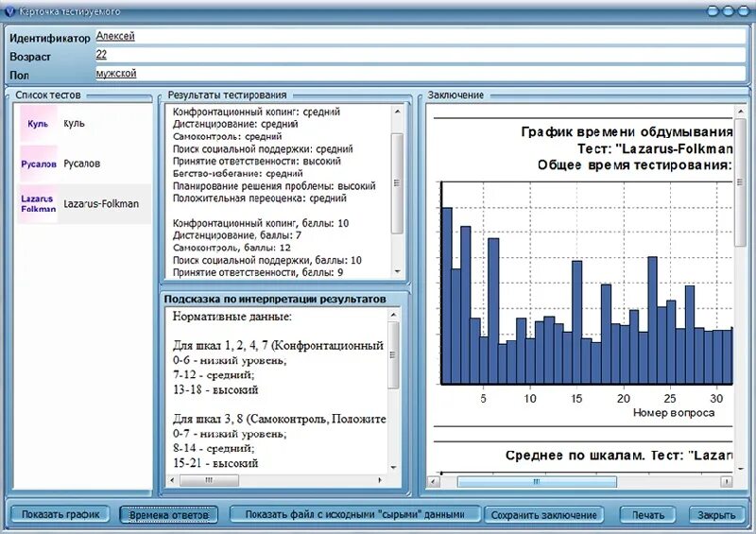This screenshot has width=756, height=534.
Task: Open the Куль test thumbnail icon
Action: pyautogui.click(x=38, y=124)
